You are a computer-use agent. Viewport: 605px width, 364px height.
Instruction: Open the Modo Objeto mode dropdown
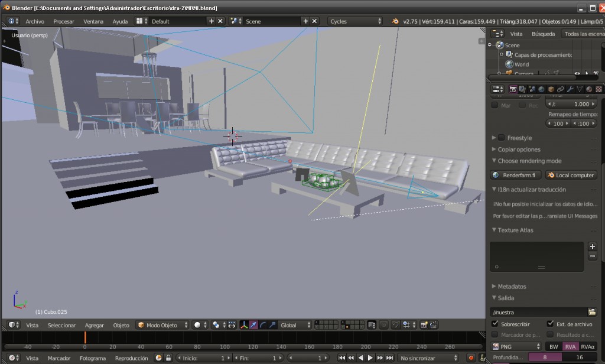pos(163,325)
